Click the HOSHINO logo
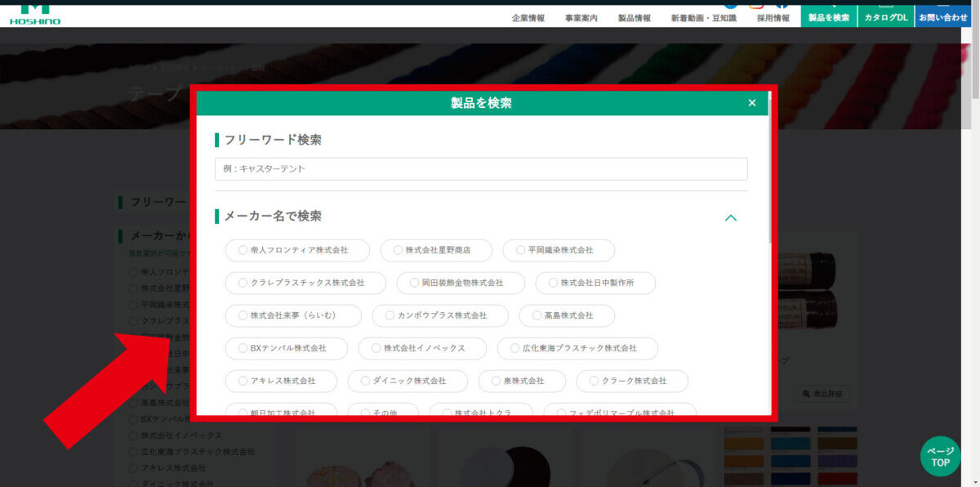Screen dimensions: 980x487 34,15
